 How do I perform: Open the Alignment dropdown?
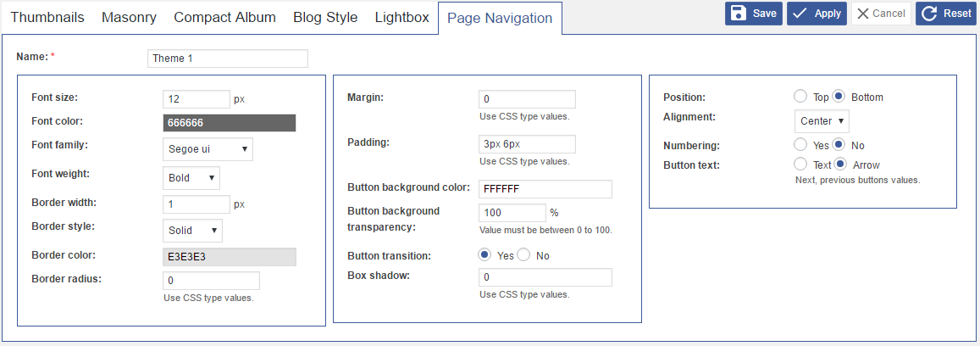coord(822,121)
